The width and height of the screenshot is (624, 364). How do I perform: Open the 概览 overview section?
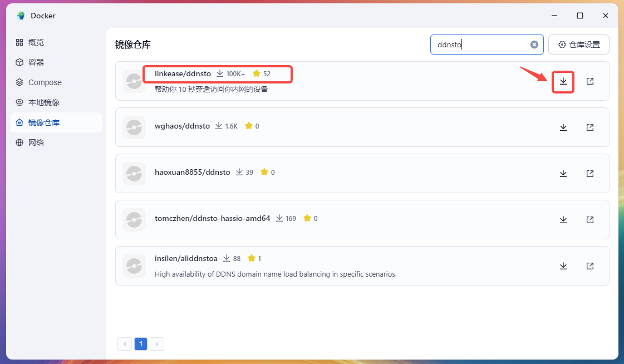(56, 42)
